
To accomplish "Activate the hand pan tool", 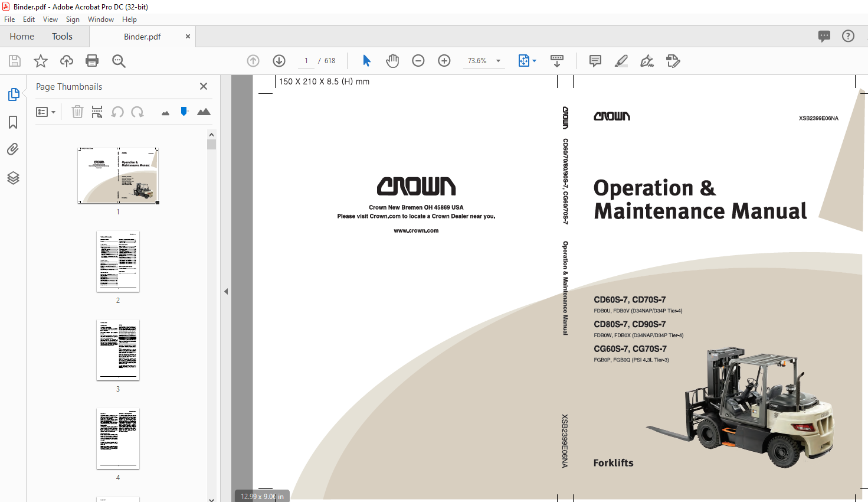I will tap(392, 61).
